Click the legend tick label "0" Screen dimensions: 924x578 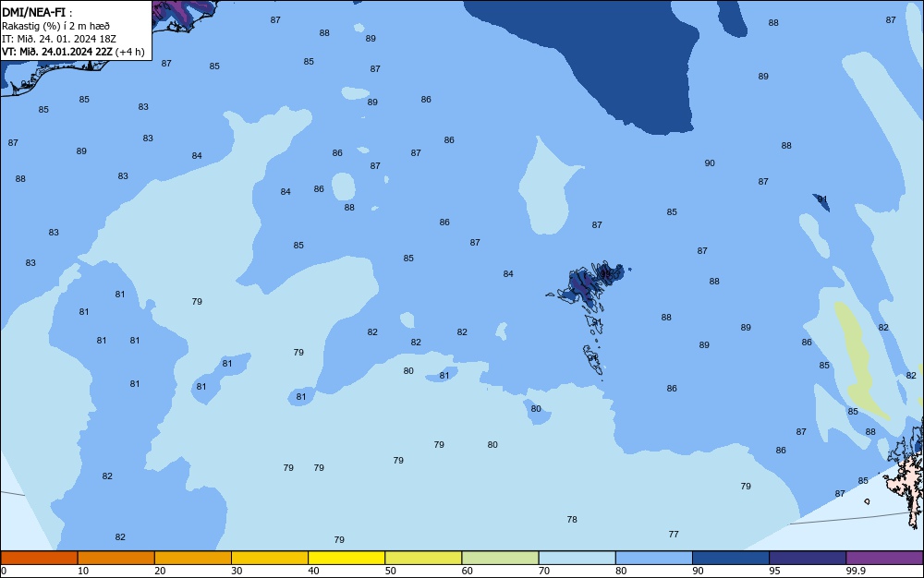4,571
